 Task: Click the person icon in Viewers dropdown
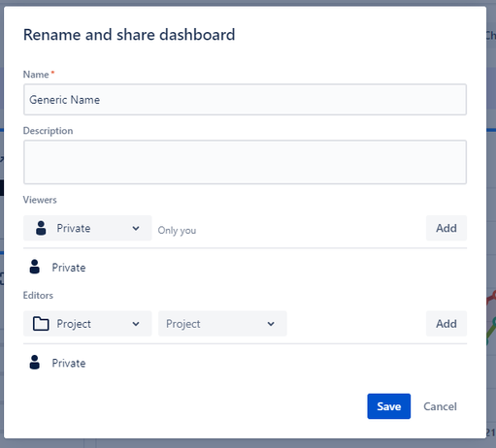41,228
